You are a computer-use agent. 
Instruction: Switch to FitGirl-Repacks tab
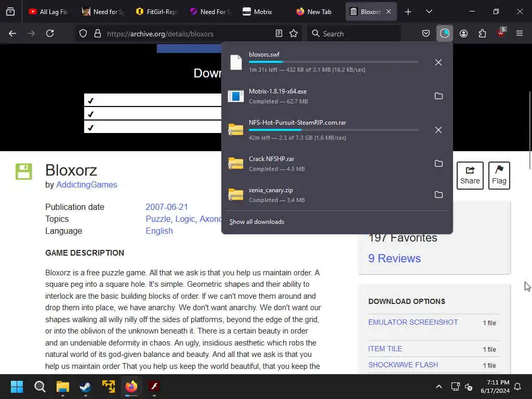tap(156, 12)
